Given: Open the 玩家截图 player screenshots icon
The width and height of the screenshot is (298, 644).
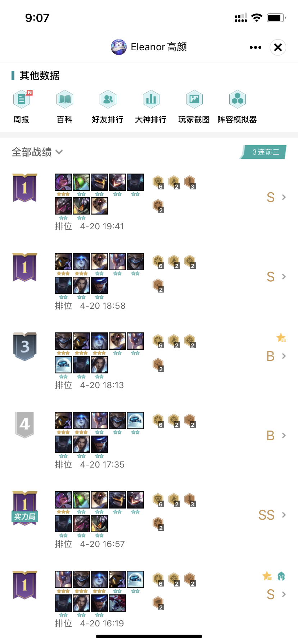Looking at the screenshot, I should pyautogui.click(x=194, y=99).
